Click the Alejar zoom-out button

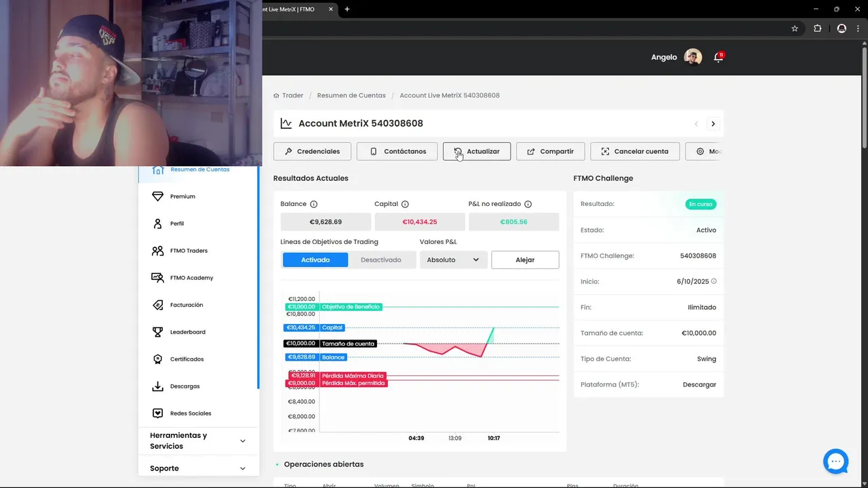(x=525, y=260)
